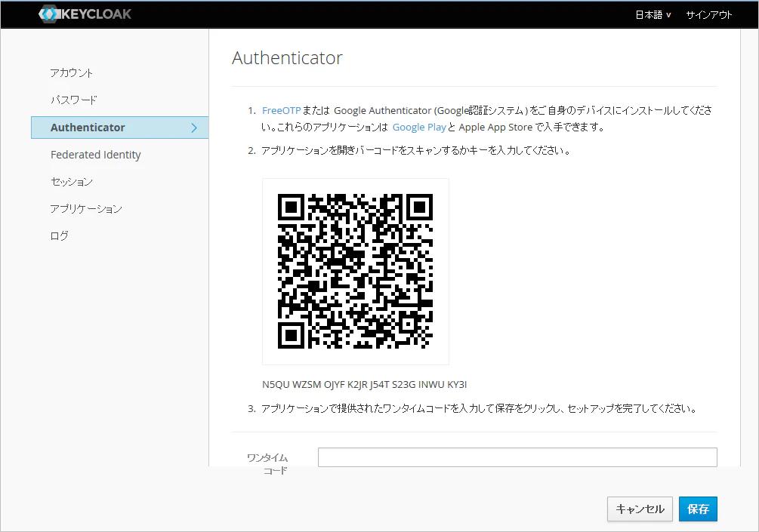Follow the FreeOTP link

(281, 111)
